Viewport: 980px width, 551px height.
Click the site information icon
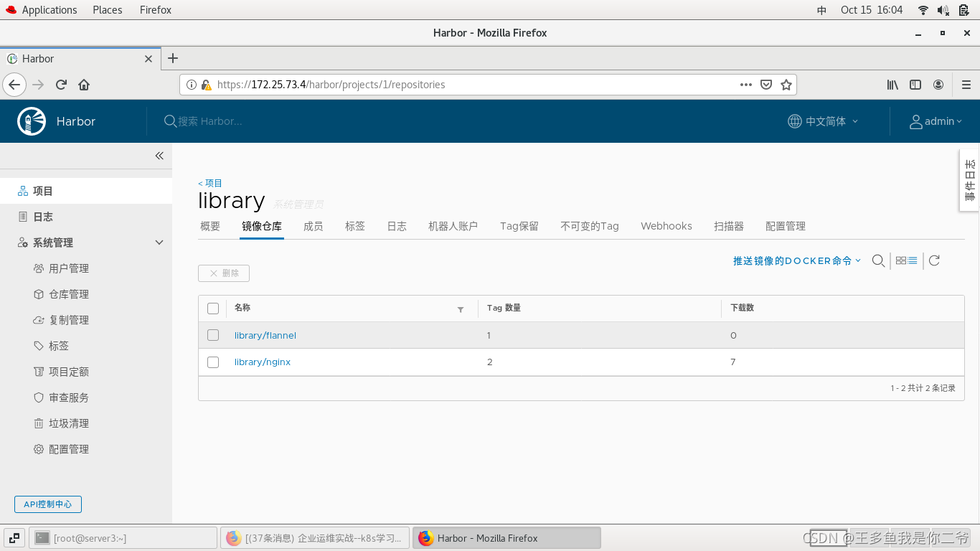pyautogui.click(x=192, y=84)
